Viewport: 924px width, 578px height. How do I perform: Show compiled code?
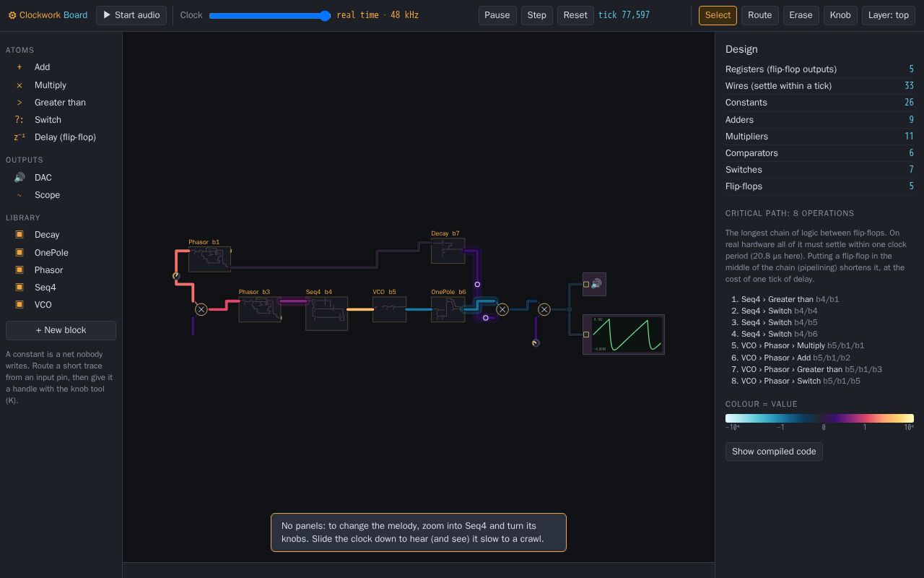pyautogui.click(x=774, y=452)
